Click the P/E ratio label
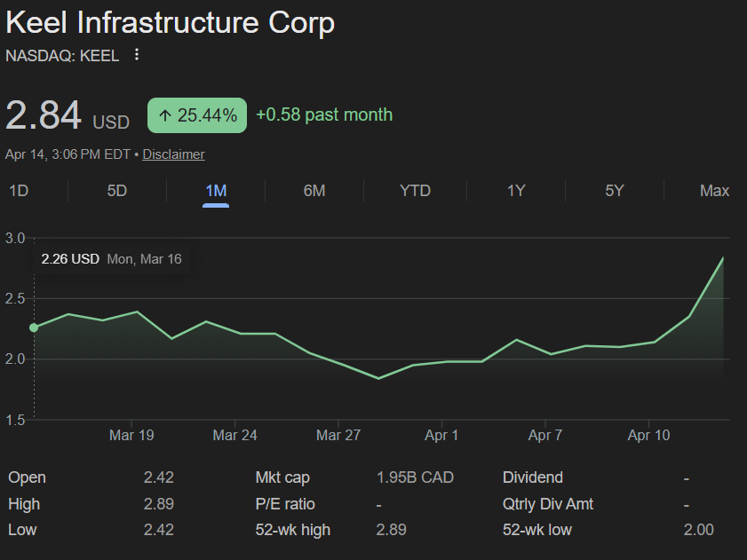 coord(285,504)
